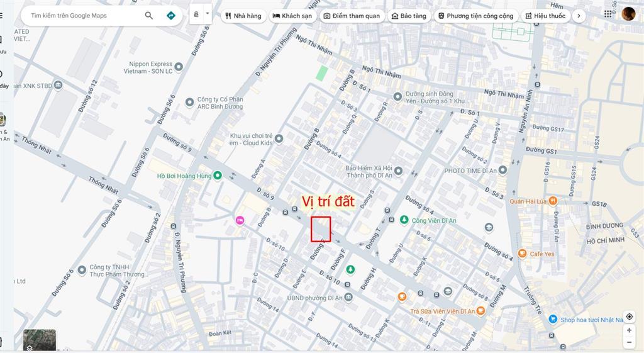Zoom out with the minus button

tap(629, 342)
